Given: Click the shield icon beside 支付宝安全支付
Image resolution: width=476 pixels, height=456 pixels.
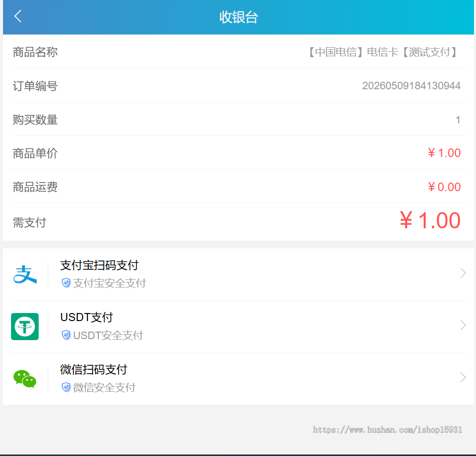Looking at the screenshot, I should [x=66, y=283].
